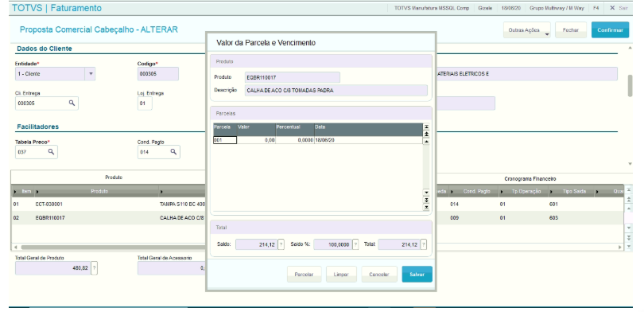Screen dimensions: 644x312
Task: Click F4 in the top bar
Action: 596,8
